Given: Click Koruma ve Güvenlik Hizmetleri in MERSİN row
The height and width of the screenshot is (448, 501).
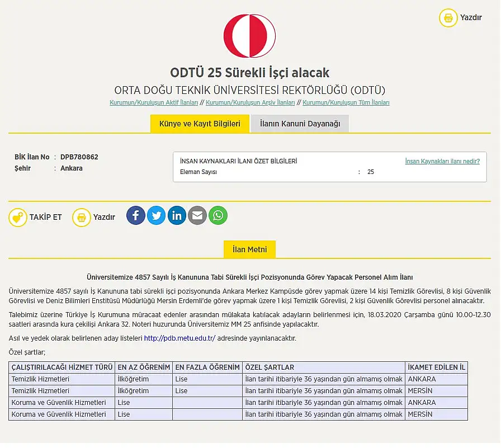Looking at the screenshot, I should tap(62, 414).
